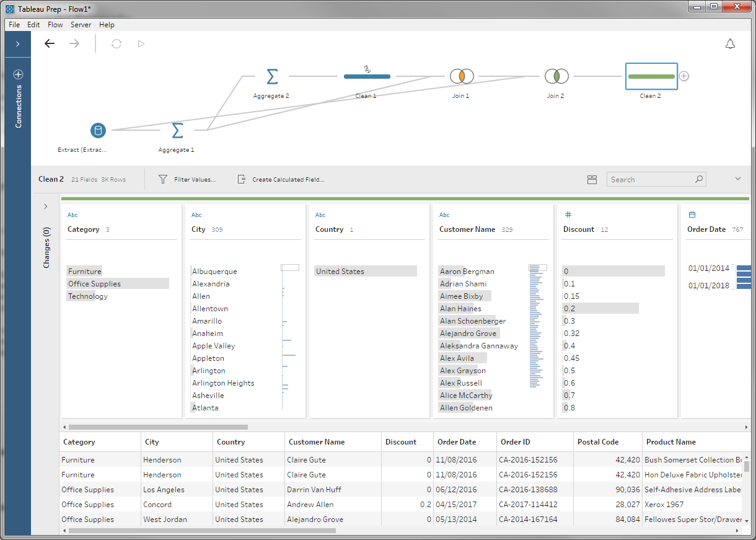Expand the Connections sidebar arrow
756x540 pixels.
(18, 44)
